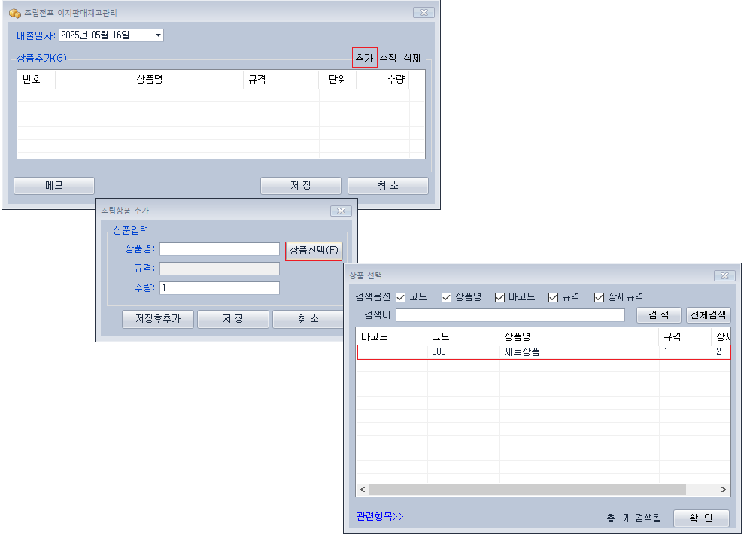Open the 매출일자 date dropdown
756x559 pixels.
coord(158,35)
